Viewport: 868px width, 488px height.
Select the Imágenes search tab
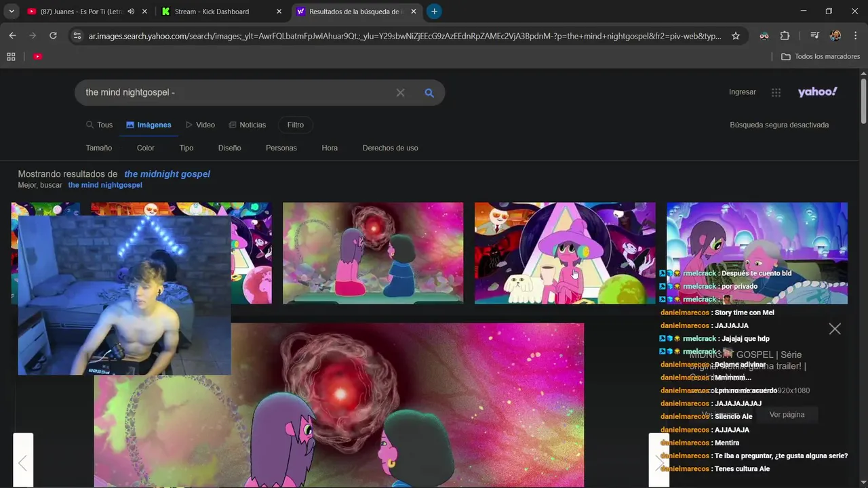coord(149,125)
